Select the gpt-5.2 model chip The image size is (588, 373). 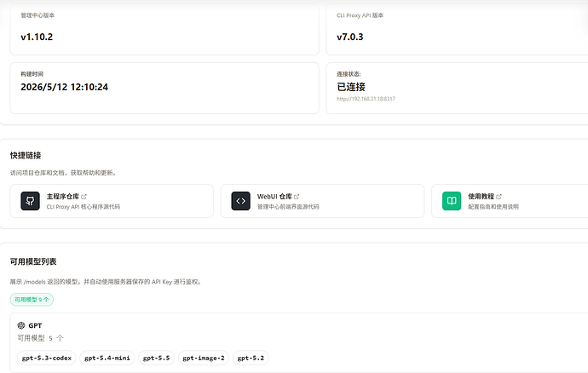[251, 358]
